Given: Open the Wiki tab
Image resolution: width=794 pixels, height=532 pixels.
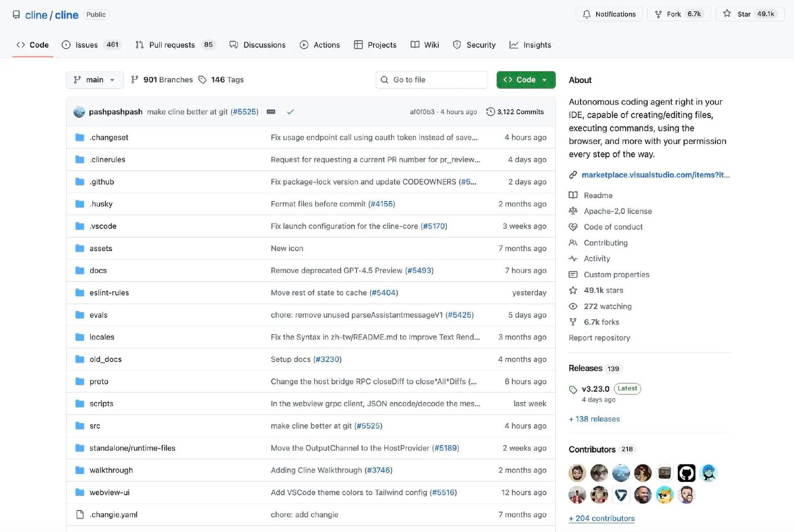Looking at the screenshot, I should (x=425, y=45).
